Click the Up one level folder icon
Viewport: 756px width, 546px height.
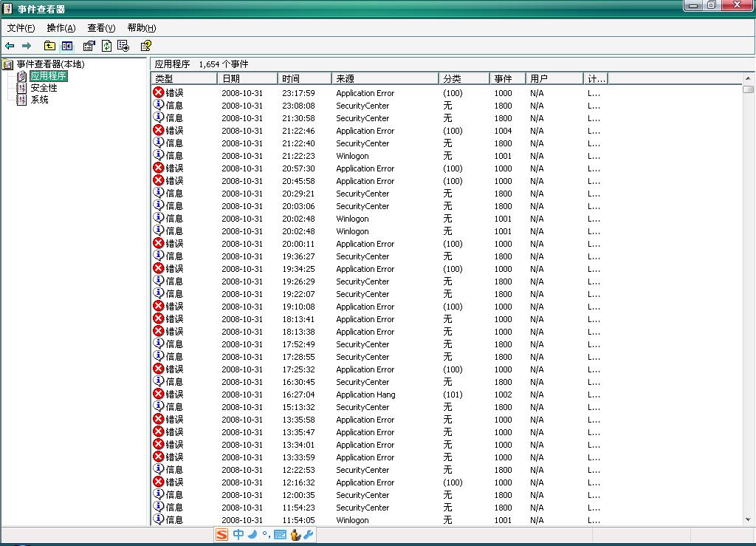click(x=49, y=46)
